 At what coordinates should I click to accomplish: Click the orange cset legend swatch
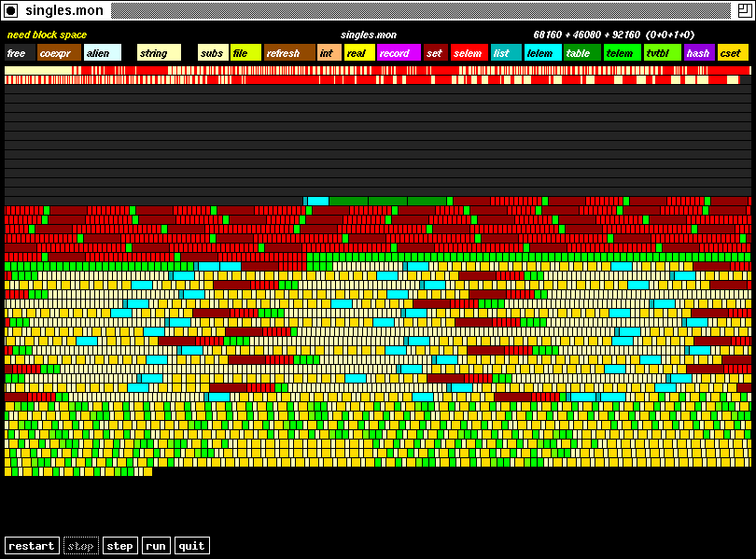733,53
